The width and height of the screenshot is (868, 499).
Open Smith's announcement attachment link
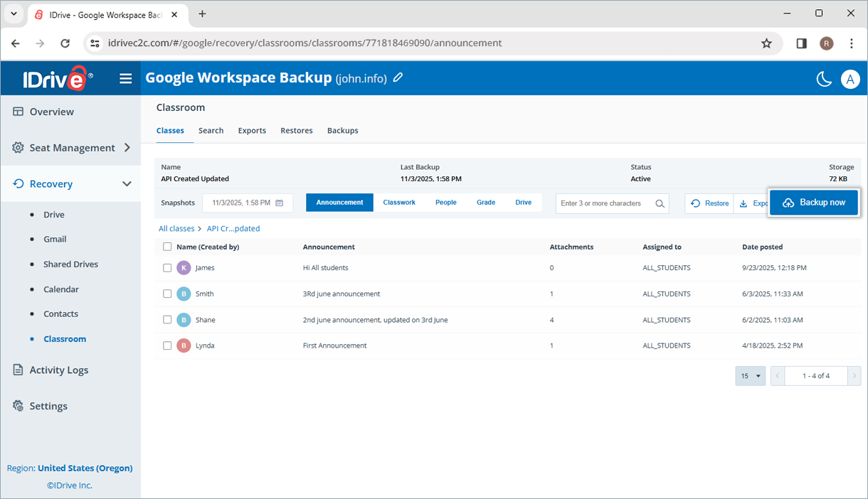[551, 294]
